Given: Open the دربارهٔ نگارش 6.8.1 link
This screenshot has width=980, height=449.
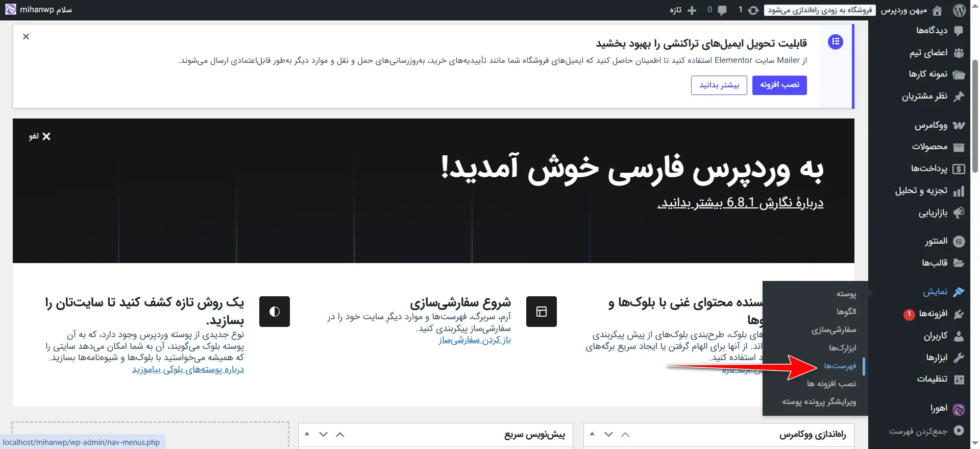Looking at the screenshot, I should coord(741,203).
